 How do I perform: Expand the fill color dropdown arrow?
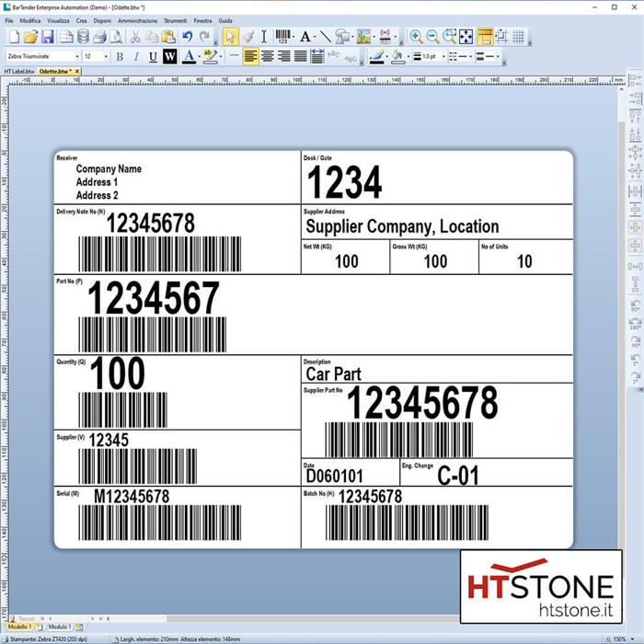(x=408, y=56)
